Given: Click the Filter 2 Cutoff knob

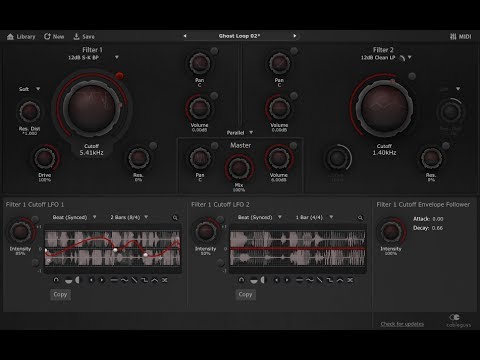Looking at the screenshot, I should pyautogui.click(x=384, y=108).
